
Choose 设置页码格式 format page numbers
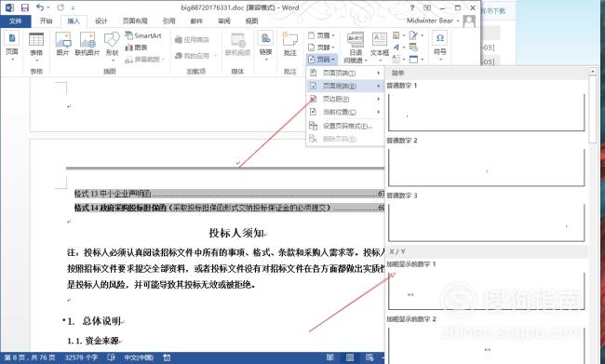click(x=345, y=127)
